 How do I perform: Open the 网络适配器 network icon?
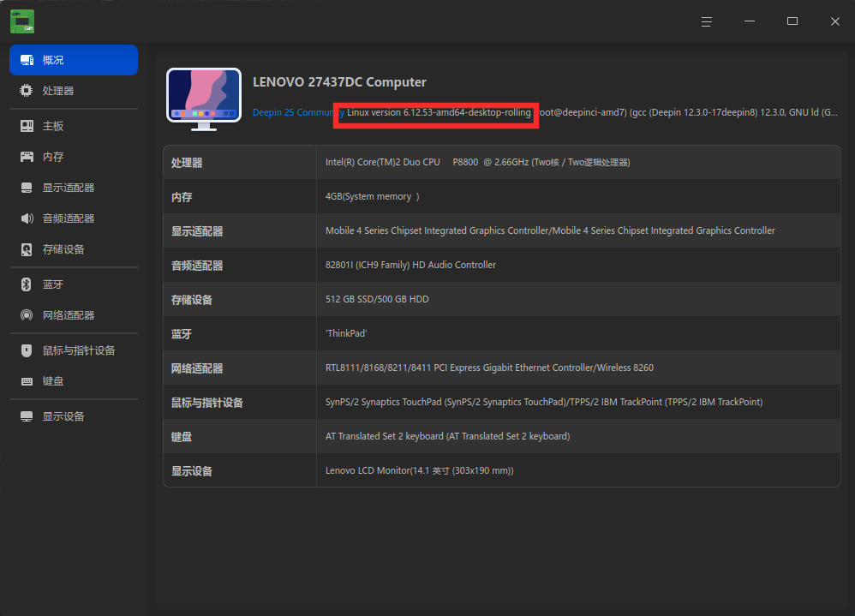[27, 315]
